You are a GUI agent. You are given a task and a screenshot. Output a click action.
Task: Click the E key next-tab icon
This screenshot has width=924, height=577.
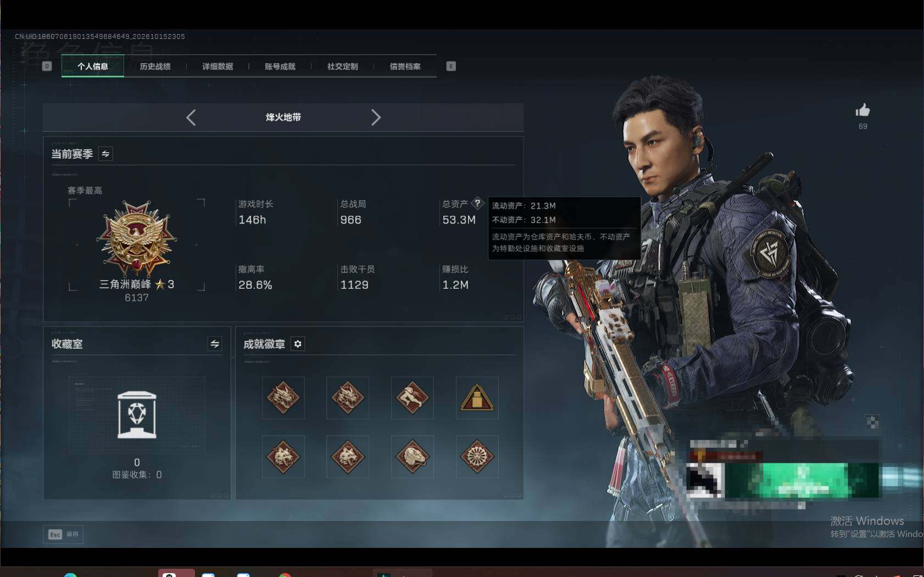[451, 66]
